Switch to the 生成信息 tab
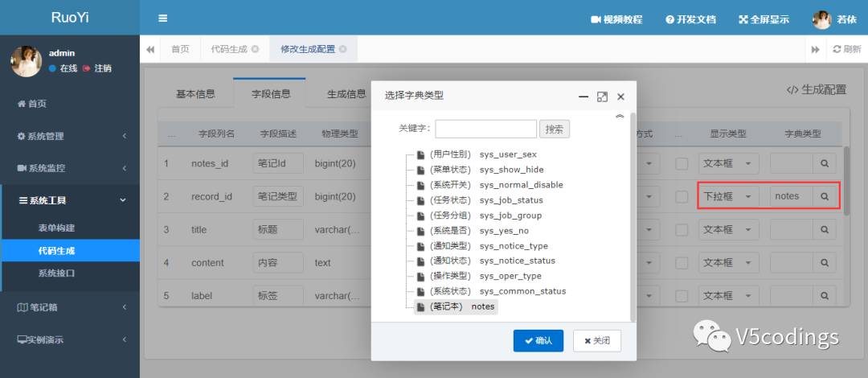The width and height of the screenshot is (868, 378). [x=346, y=93]
